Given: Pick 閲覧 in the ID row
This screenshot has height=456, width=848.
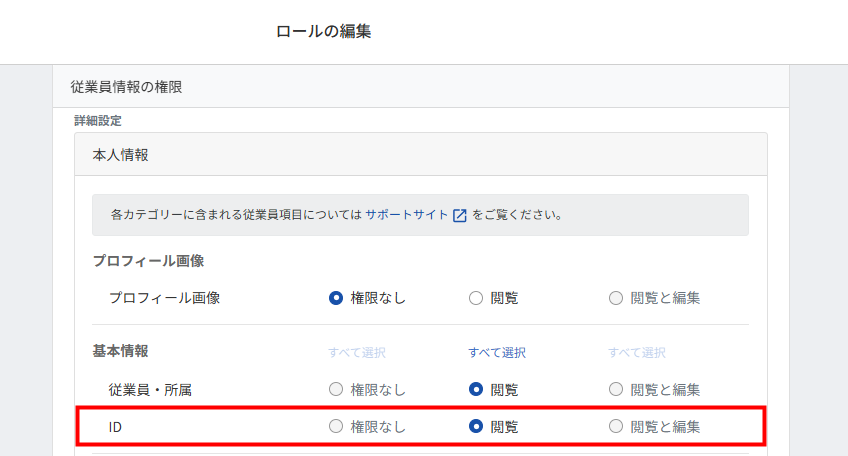Looking at the screenshot, I should (476, 427).
